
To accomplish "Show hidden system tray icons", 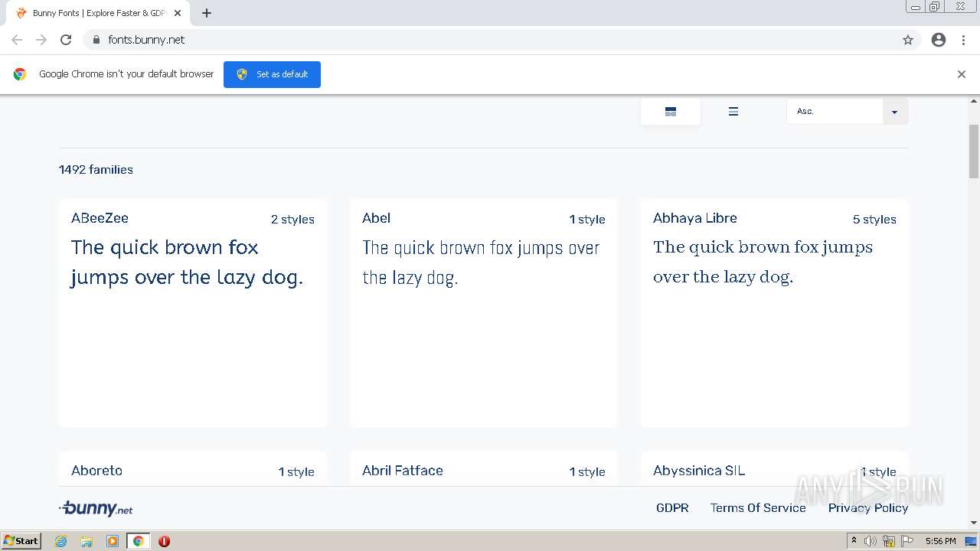I will 854,541.
